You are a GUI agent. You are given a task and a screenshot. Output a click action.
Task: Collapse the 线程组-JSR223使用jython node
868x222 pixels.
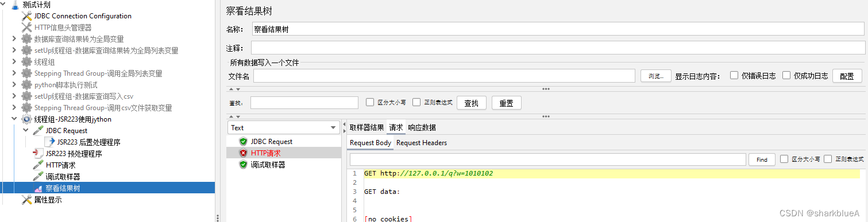coord(14,119)
